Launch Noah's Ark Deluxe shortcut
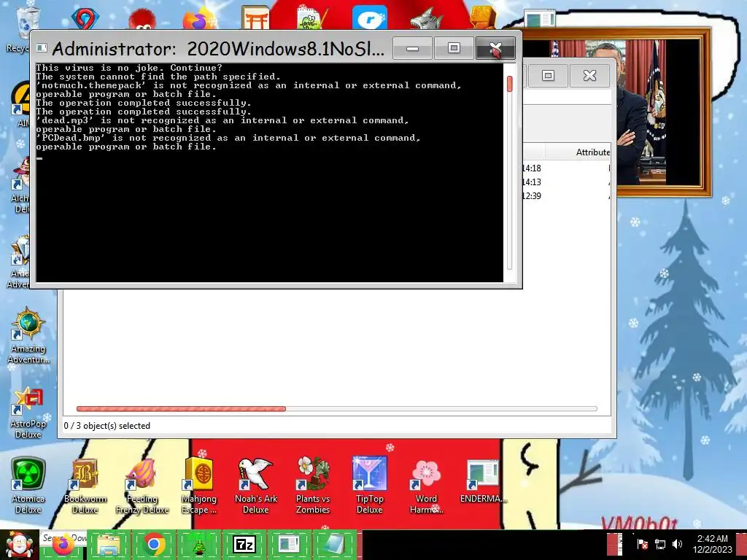This screenshot has height=560, width=747. coord(256,486)
